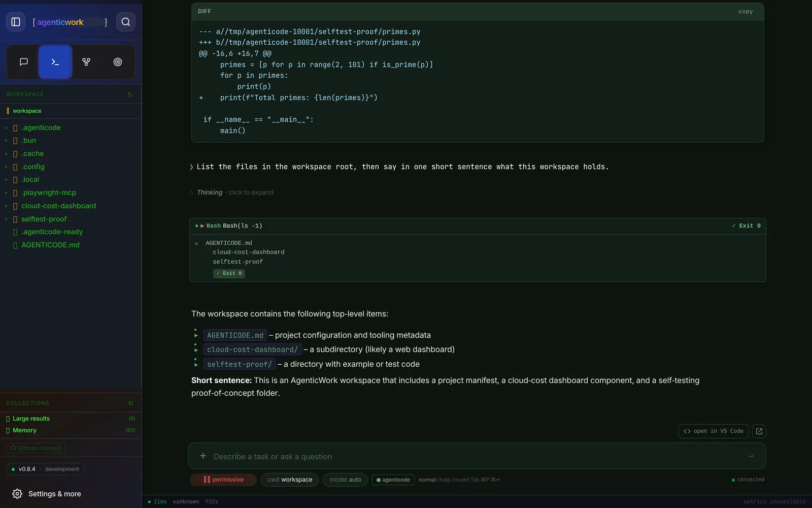Click the Memory count (60)

coord(130,430)
